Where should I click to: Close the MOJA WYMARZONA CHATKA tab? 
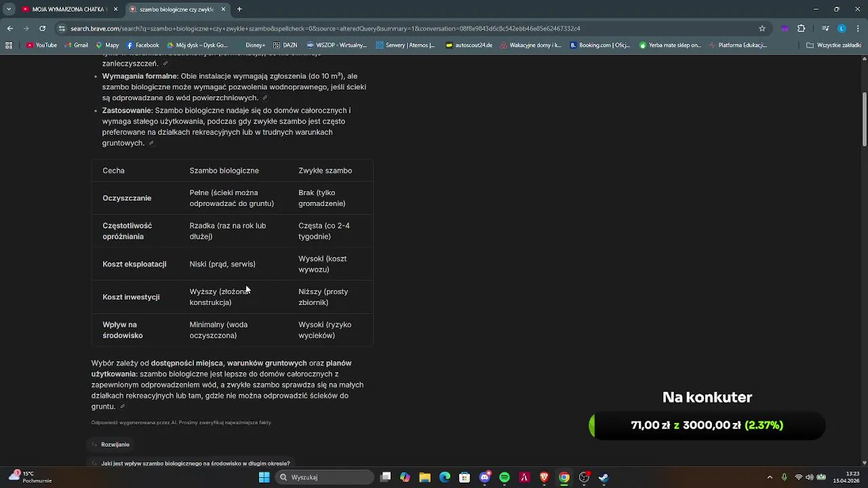115,9
